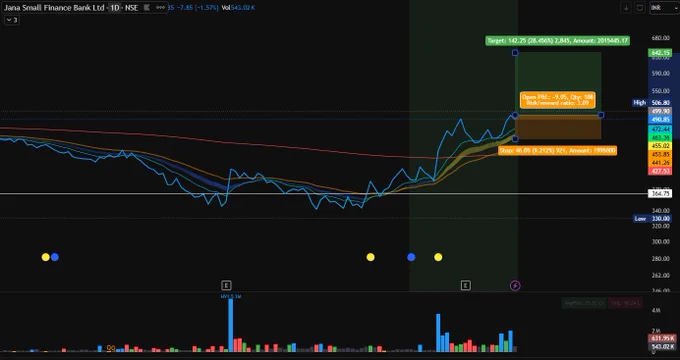680x360 pixels.
Task: Click the orange Stop label of the long position
Action: click(557, 151)
